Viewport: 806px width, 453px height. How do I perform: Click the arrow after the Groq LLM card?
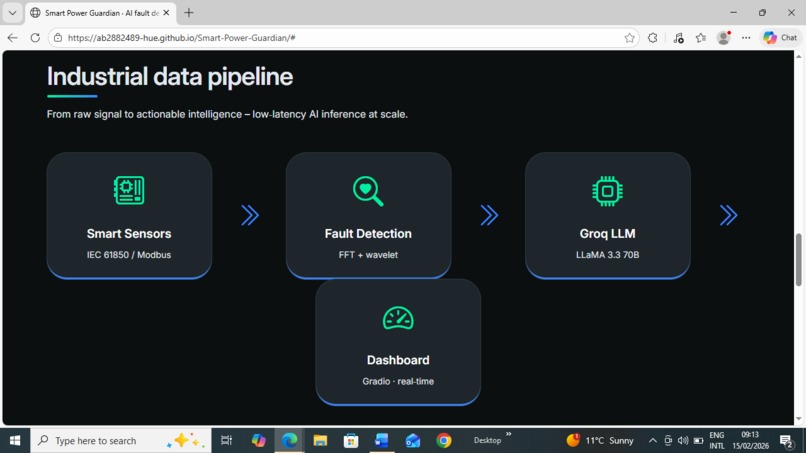[x=728, y=215]
